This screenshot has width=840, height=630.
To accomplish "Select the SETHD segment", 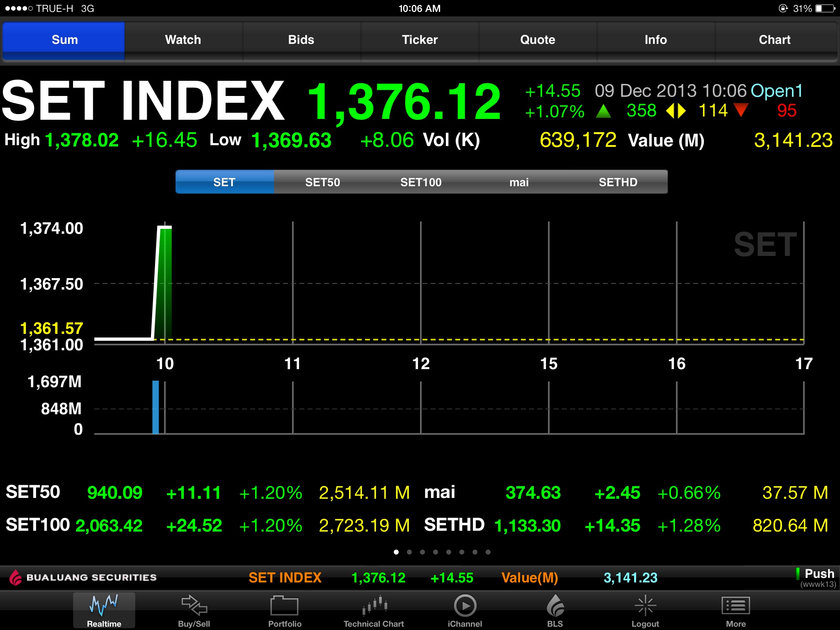I will tap(618, 182).
